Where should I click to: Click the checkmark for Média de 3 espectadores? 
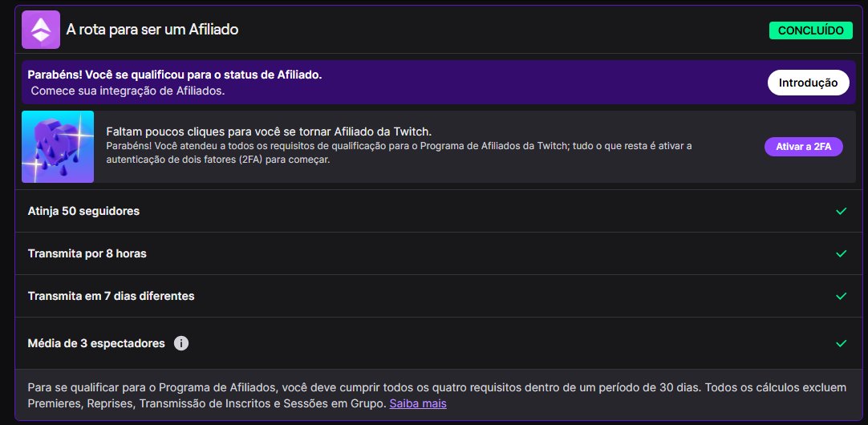(841, 344)
